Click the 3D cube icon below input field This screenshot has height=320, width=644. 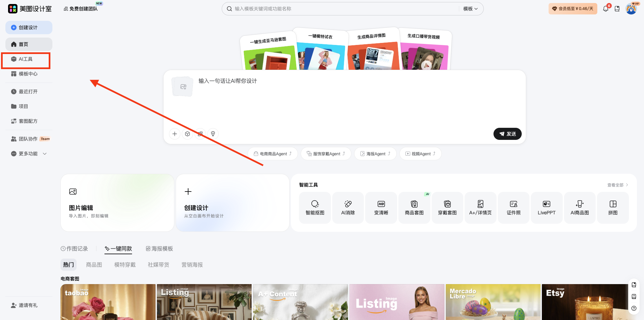[187, 134]
